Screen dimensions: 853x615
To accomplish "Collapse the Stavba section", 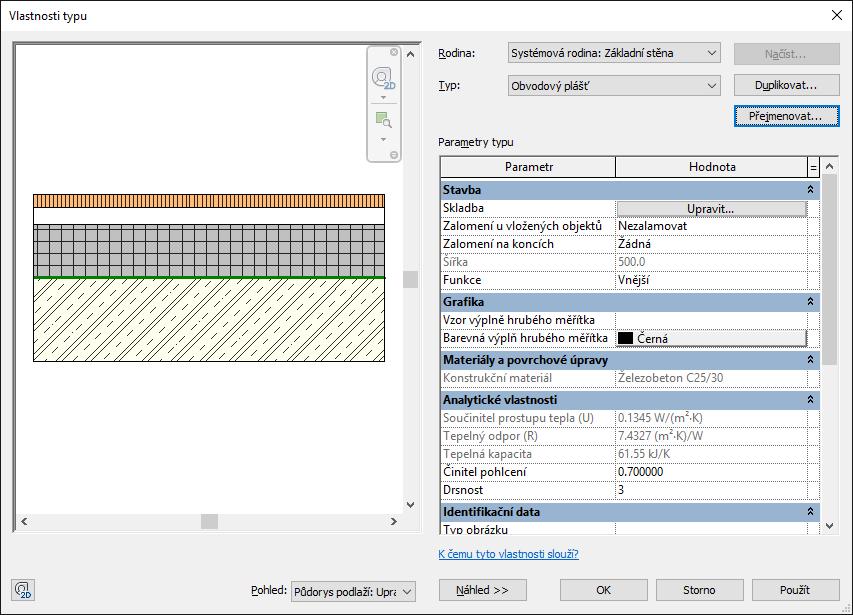I will [x=810, y=190].
